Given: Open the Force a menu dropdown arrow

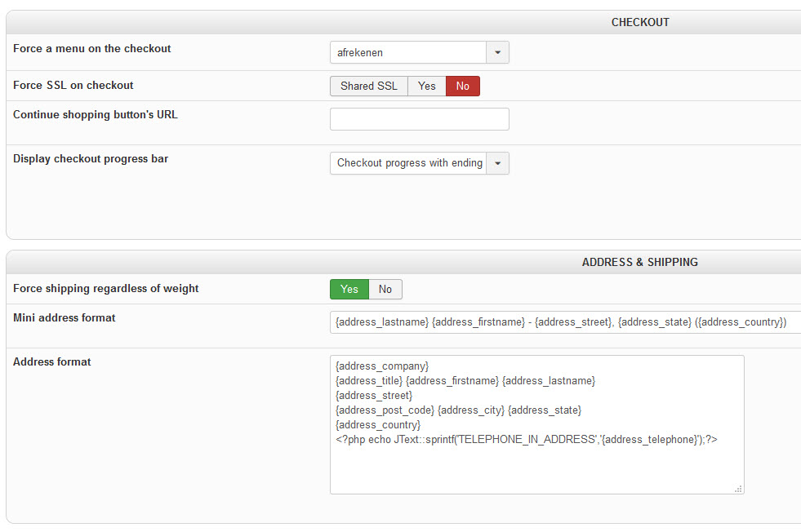Looking at the screenshot, I should [x=497, y=52].
